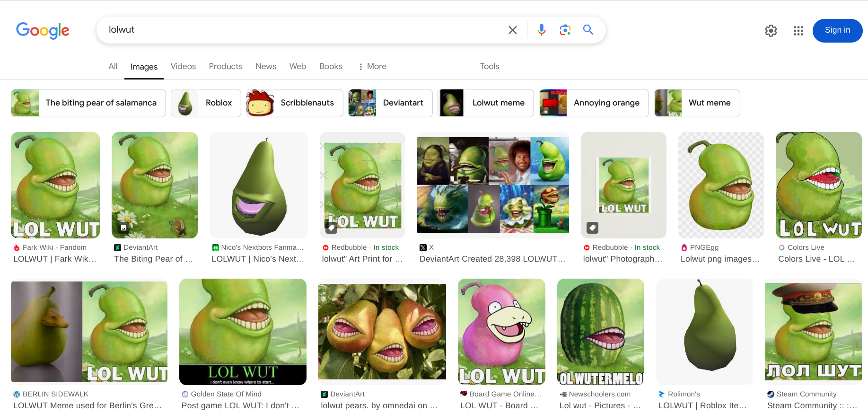Select the Annoying orange chip
Viewport: 868px width, 413px height.
(x=594, y=103)
